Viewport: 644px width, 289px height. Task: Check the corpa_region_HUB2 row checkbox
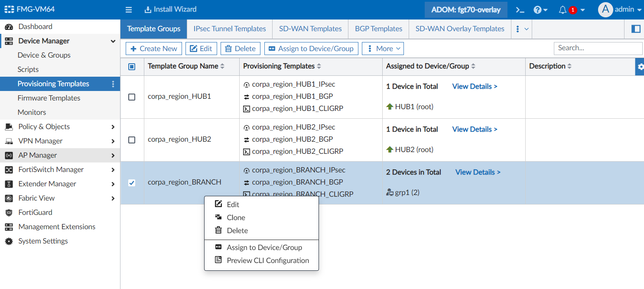coord(132,140)
